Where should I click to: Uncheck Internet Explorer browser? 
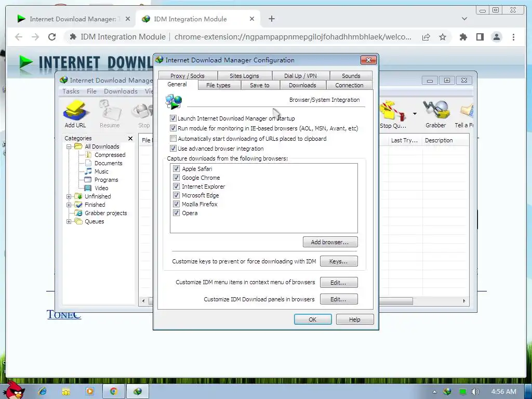[x=176, y=187]
